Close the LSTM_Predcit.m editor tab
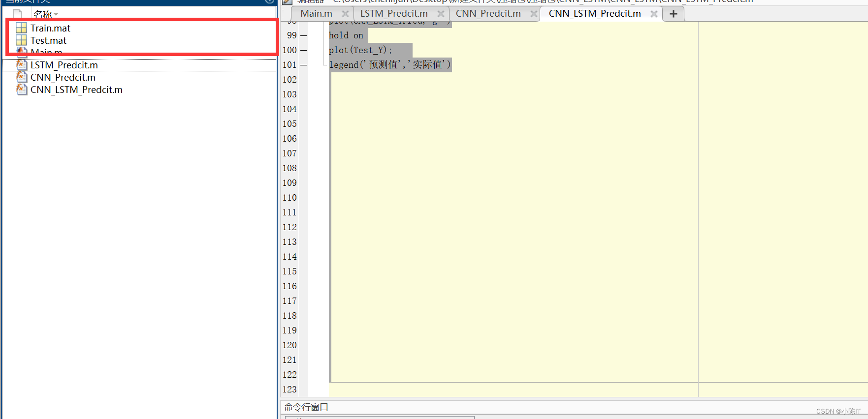This screenshot has width=868, height=419. [441, 14]
